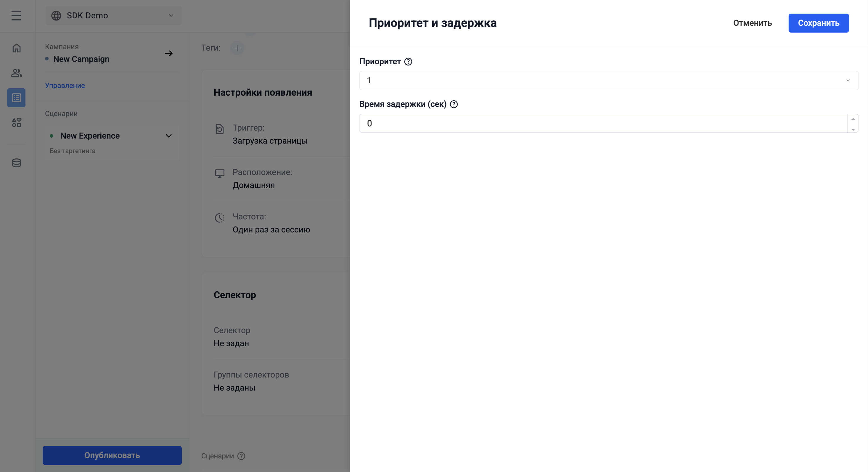Viewport: 868px width, 472px height.
Task: Go to Home sidebar icon
Action: (x=16, y=48)
